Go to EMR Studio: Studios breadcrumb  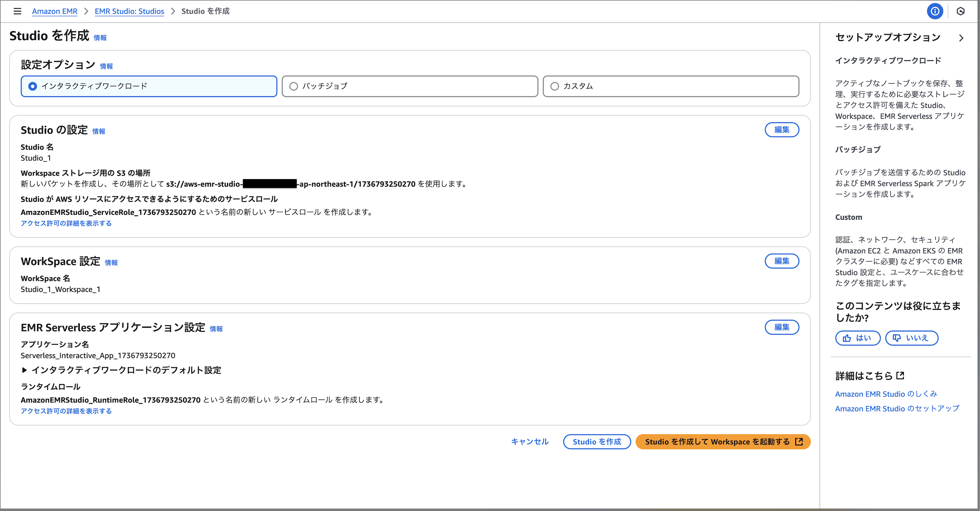129,11
